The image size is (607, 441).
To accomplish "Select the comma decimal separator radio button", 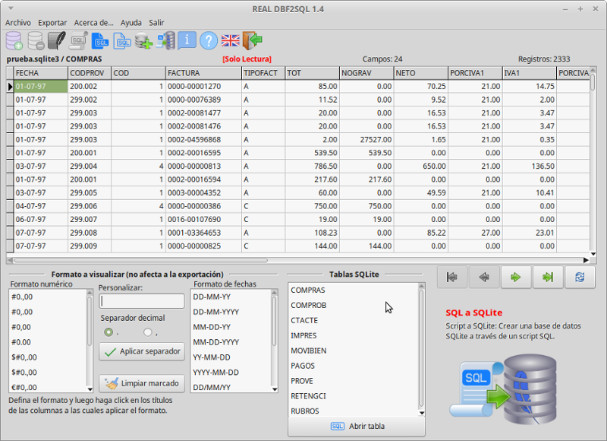I will pos(147,332).
